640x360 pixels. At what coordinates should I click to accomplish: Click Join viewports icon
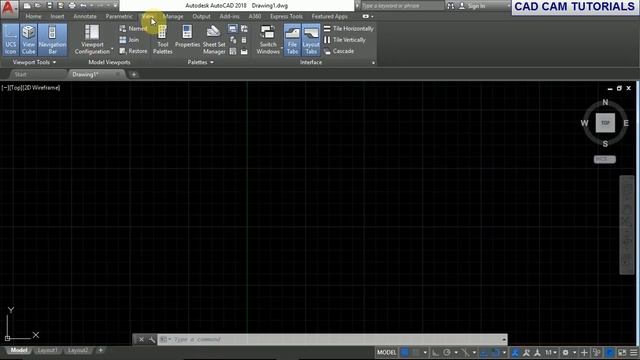129,40
